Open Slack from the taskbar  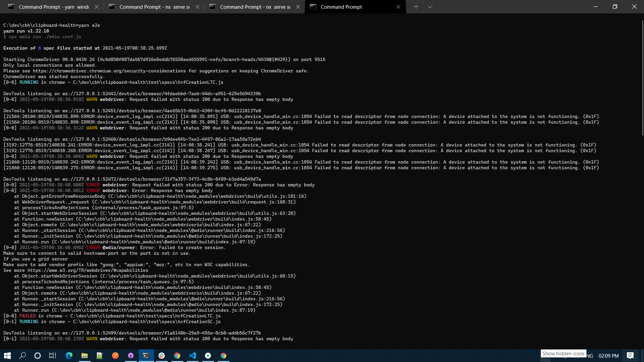[x=162, y=356]
